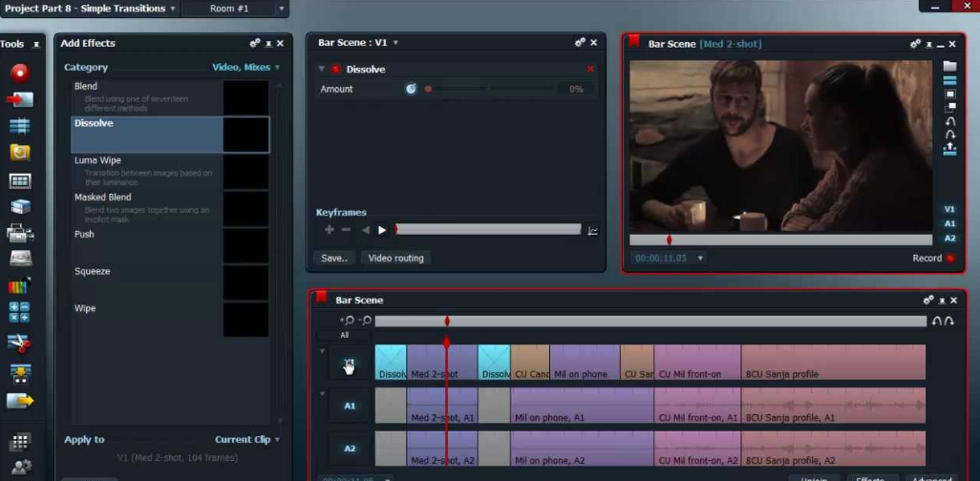Click the blue calculator tool icon
This screenshot has height=481, width=980.
coord(19,312)
